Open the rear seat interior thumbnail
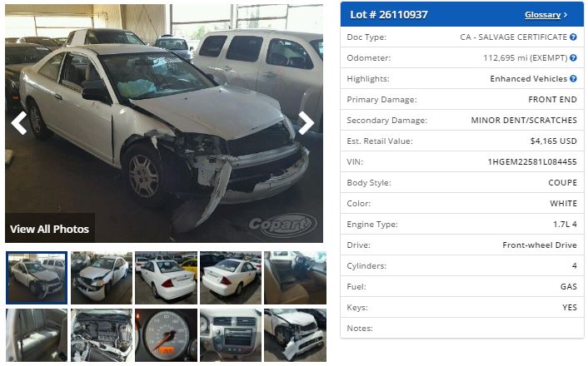 [x=37, y=335]
